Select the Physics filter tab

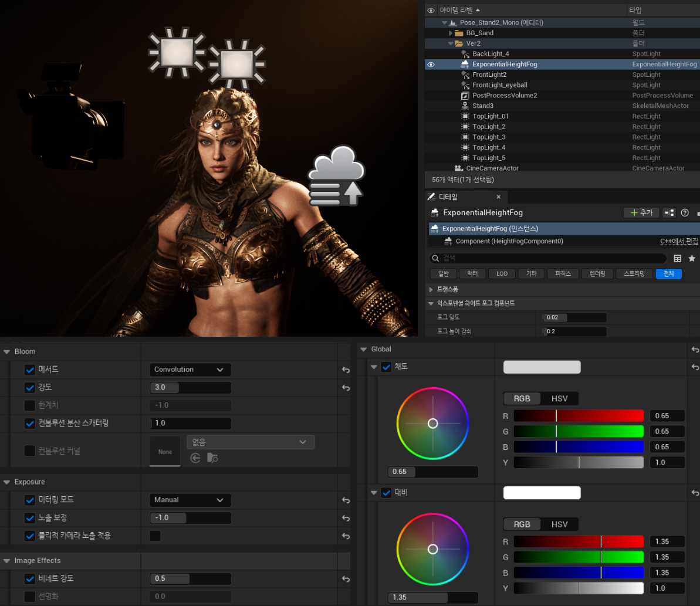563,273
